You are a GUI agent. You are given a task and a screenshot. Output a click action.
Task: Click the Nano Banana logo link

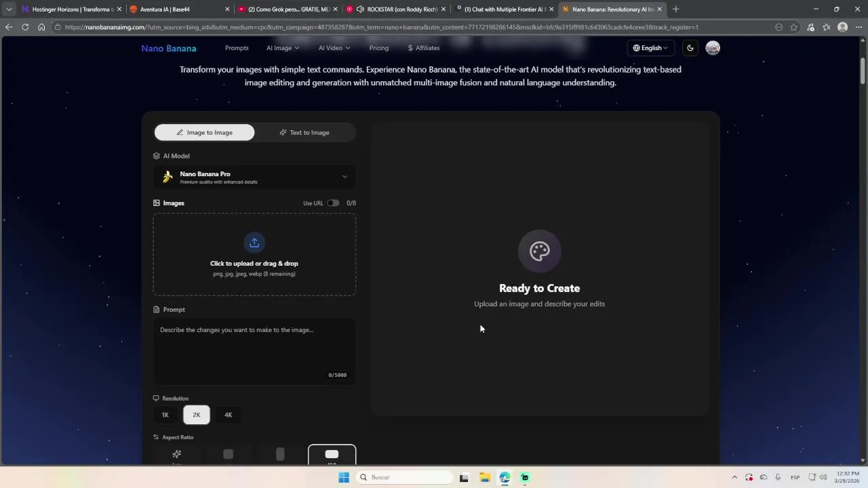tap(169, 48)
